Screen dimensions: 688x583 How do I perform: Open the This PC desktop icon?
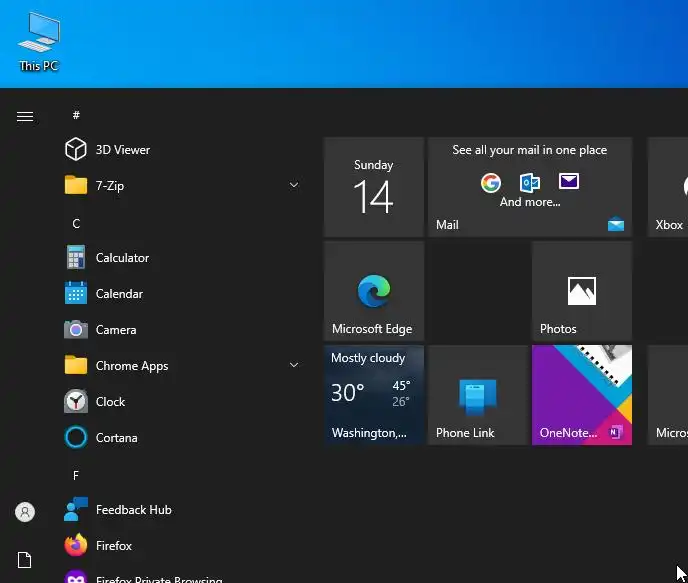tap(39, 42)
